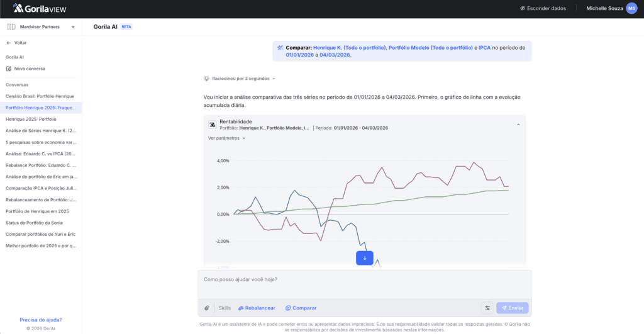
Task: Toggle Esconder dados eye icon
Action: tap(523, 8)
